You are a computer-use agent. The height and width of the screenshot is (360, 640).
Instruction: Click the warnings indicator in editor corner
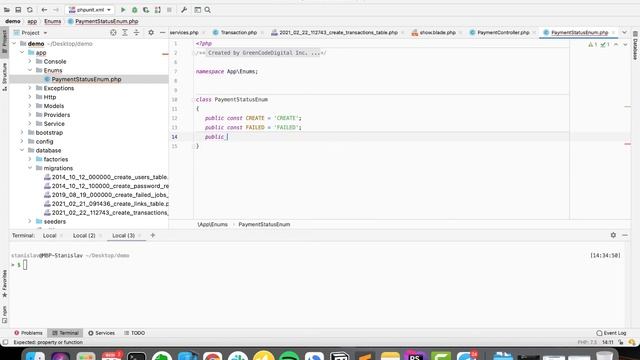pos(593,44)
